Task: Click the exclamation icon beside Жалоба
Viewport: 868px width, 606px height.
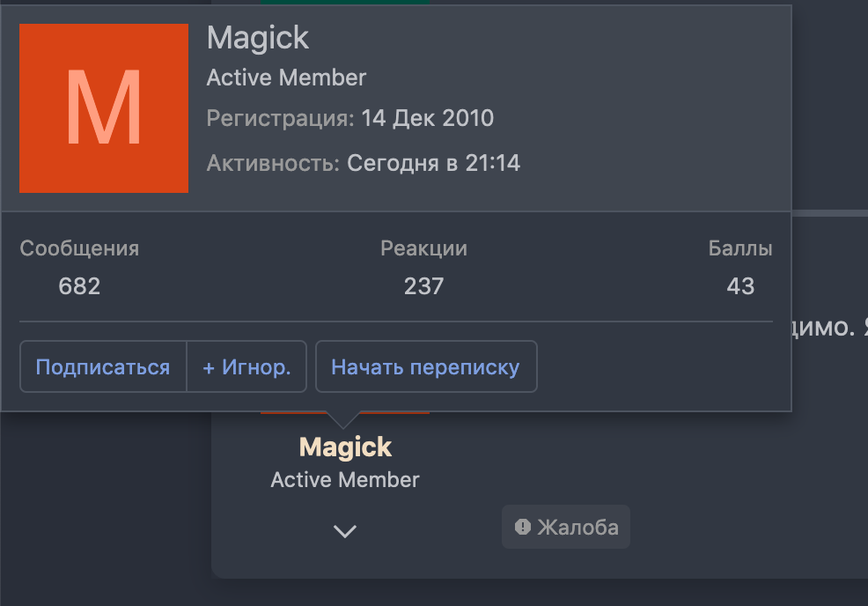Action: [x=523, y=527]
